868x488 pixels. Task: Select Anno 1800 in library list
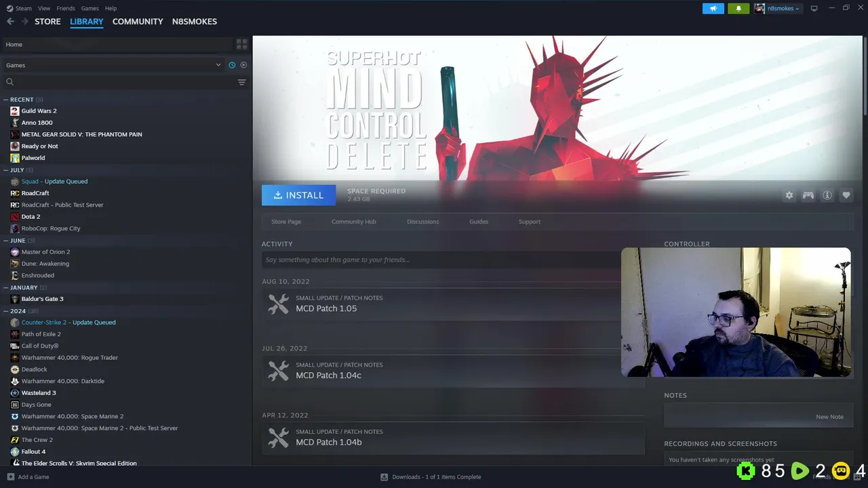click(37, 123)
